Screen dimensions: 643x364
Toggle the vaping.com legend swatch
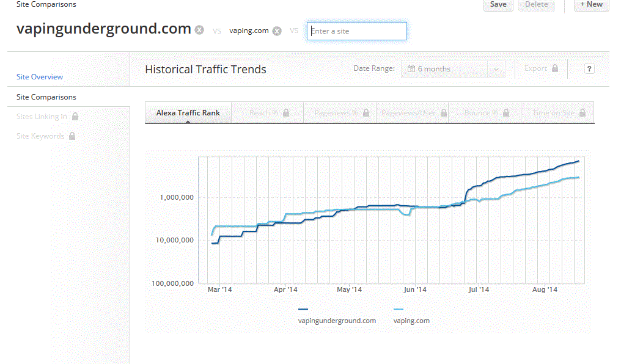[x=399, y=310]
